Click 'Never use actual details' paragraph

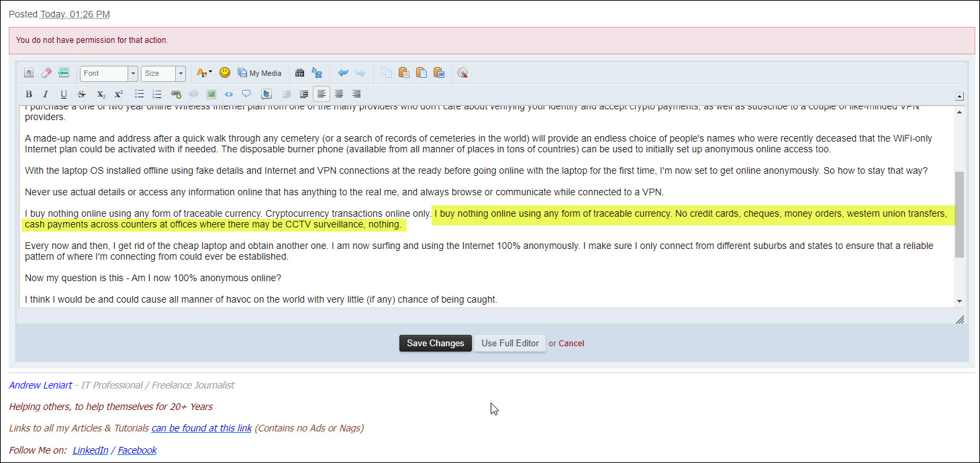click(344, 192)
